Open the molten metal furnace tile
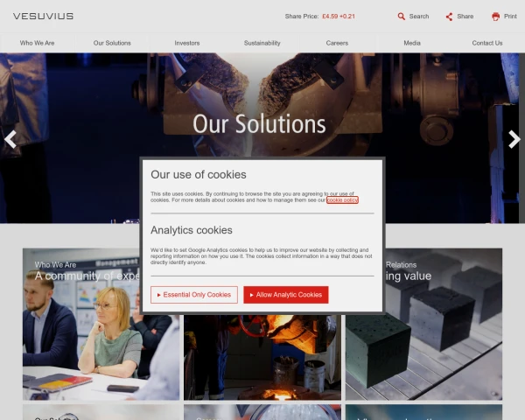Screen dimensions: 525x420 pyautogui.click(x=262, y=357)
